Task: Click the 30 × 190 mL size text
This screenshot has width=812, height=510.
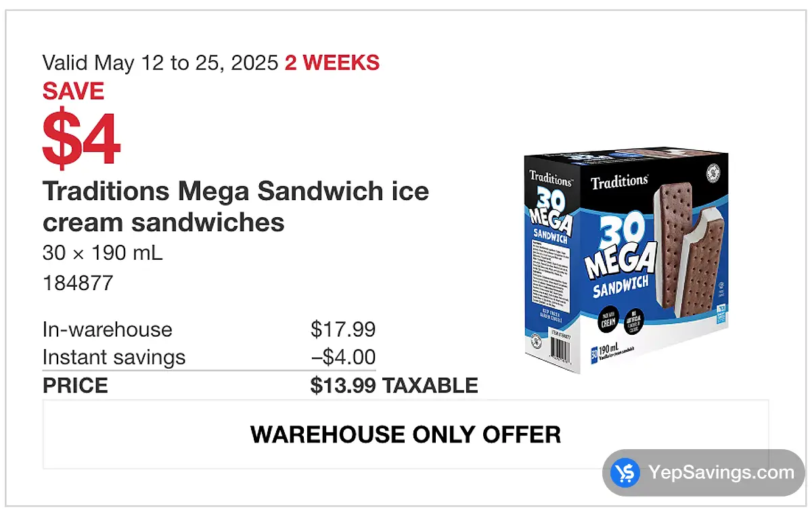Action: 103,254
